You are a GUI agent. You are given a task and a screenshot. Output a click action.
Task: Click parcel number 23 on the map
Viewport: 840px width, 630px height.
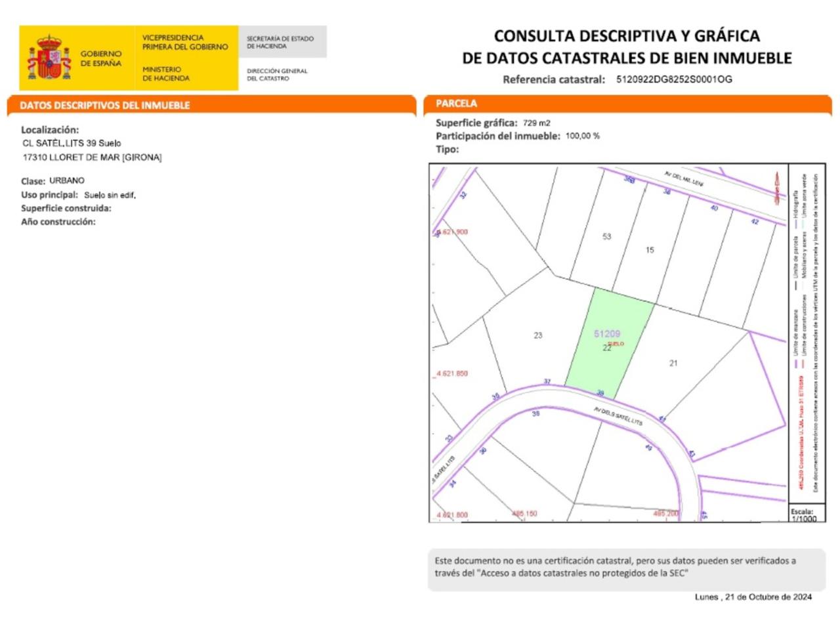coord(538,335)
